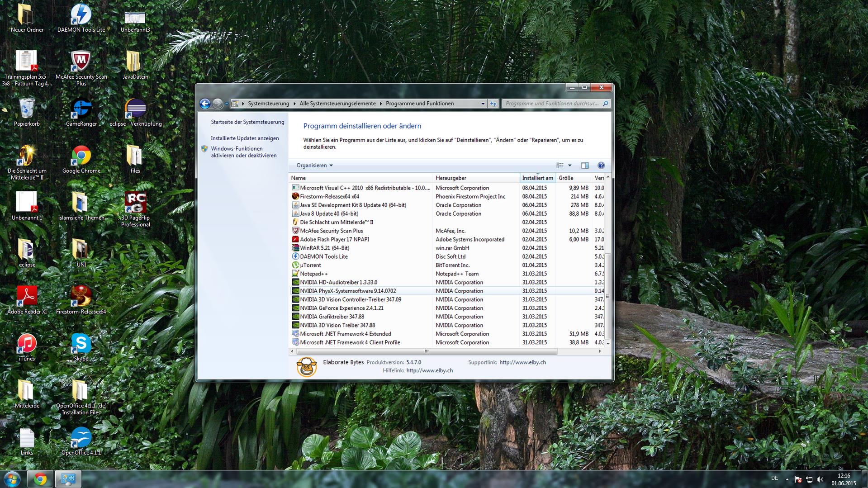This screenshot has height=488, width=868.
Task: Click the vertical scrollbar thumb in list
Action: pyautogui.click(x=607, y=296)
